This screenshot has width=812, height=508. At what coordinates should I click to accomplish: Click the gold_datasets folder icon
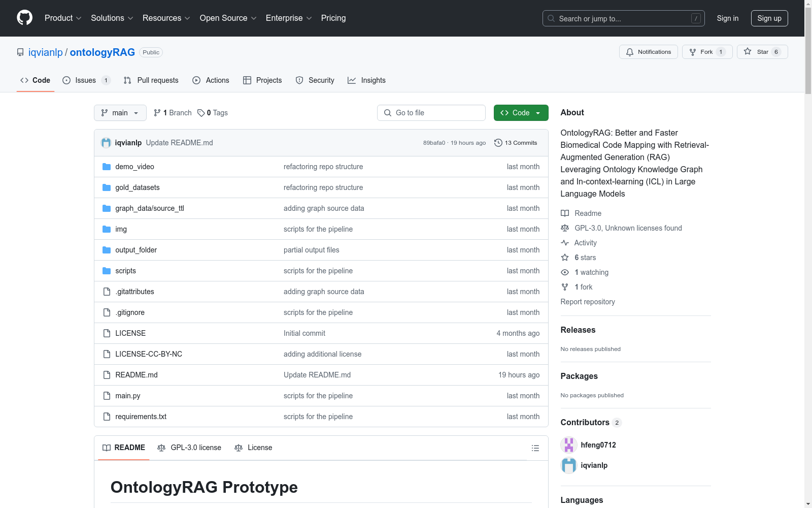click(x=107, y=187)
